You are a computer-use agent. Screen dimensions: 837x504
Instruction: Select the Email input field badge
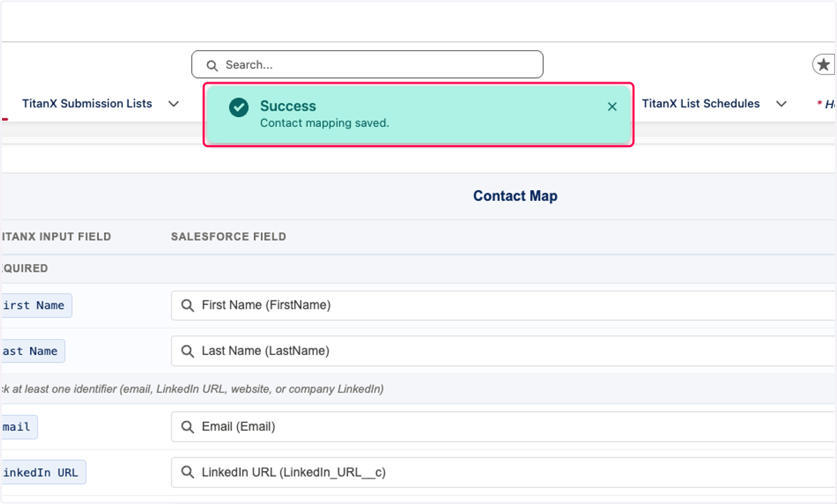tap(19, 427)
